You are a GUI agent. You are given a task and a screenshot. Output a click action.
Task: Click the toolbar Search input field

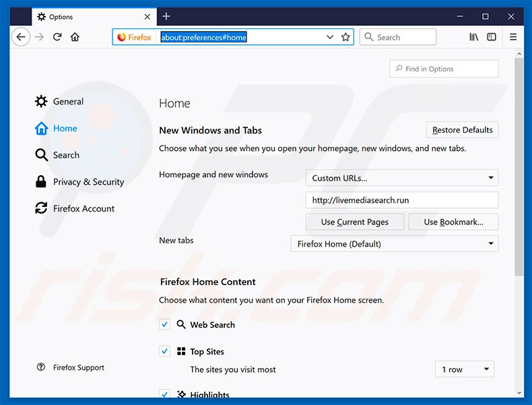pos(398,37)
